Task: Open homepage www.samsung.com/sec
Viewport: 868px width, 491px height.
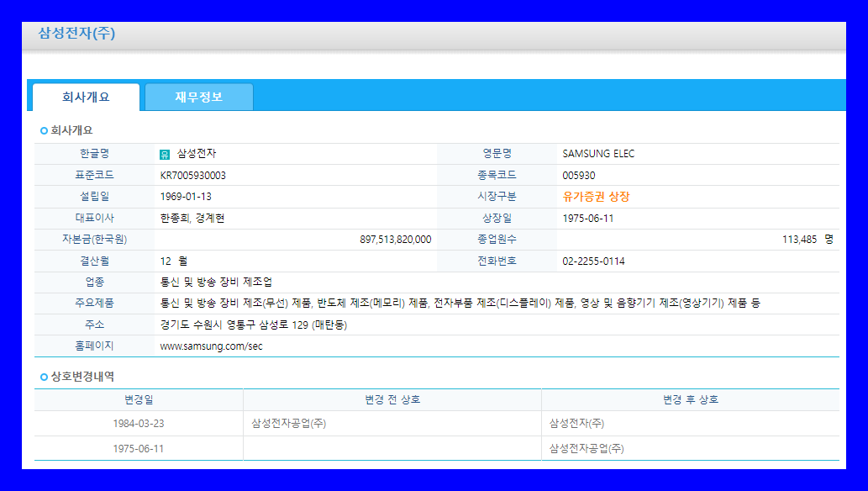Action: [x=211, y=346]
